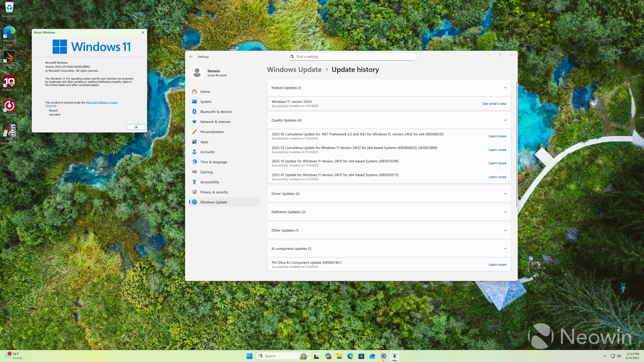Go back using the Settings back arrow
The image size is (644, 362).
coord(191,57)
